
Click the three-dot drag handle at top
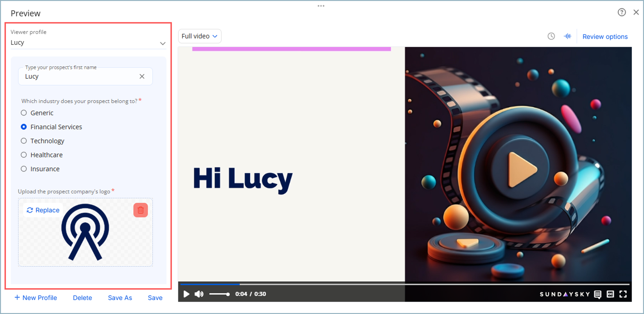coord(321,6)
